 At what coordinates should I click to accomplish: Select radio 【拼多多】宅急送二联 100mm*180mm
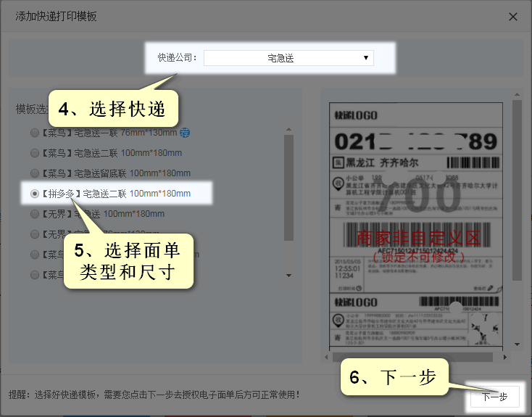pos(35,194)
